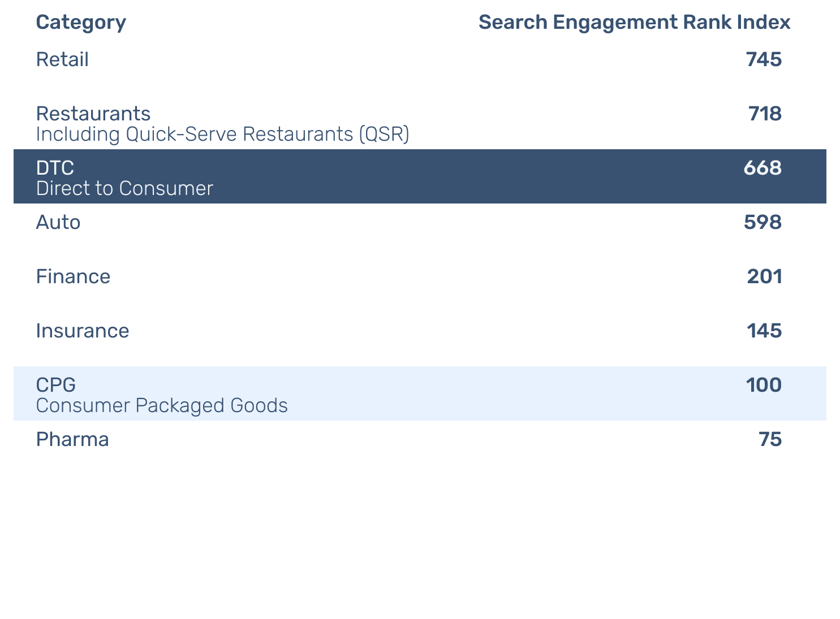Screen dimensions: 840x619
Task: Select the CPG category label
Action: click(56, 385)
